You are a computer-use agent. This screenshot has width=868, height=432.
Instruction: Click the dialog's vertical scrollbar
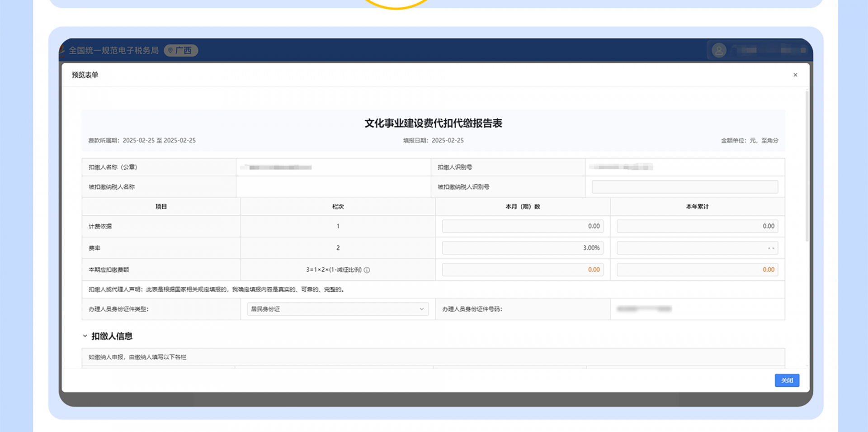coord(807,167)
